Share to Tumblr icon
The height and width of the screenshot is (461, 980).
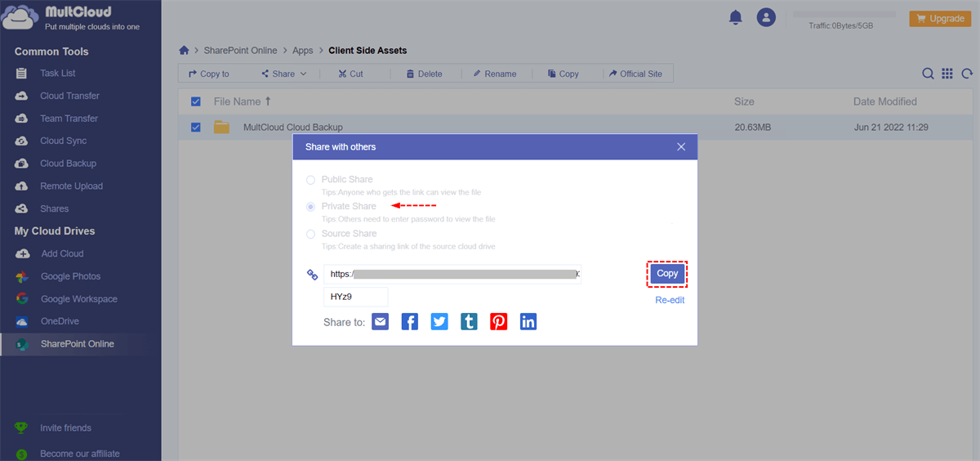[469, 322]
